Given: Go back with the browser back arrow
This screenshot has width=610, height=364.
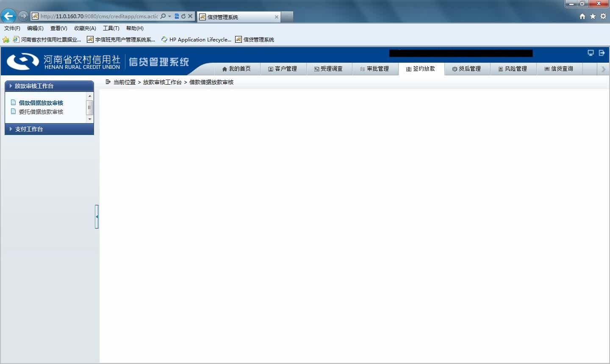Looking at the screenshot, I should (8, 16).
